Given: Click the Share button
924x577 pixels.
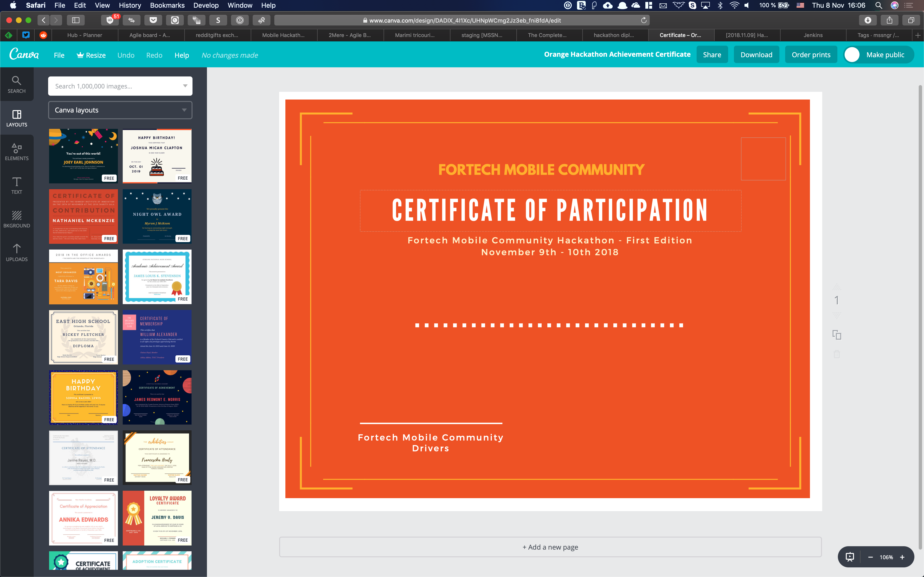Looking at the screenshot, I should [712, 55].
